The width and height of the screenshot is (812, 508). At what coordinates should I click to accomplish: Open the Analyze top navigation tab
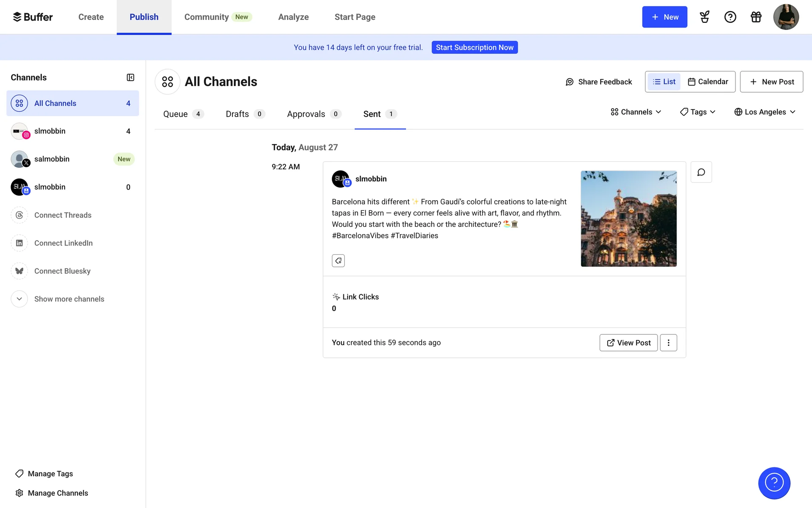[x=293, y=17]
